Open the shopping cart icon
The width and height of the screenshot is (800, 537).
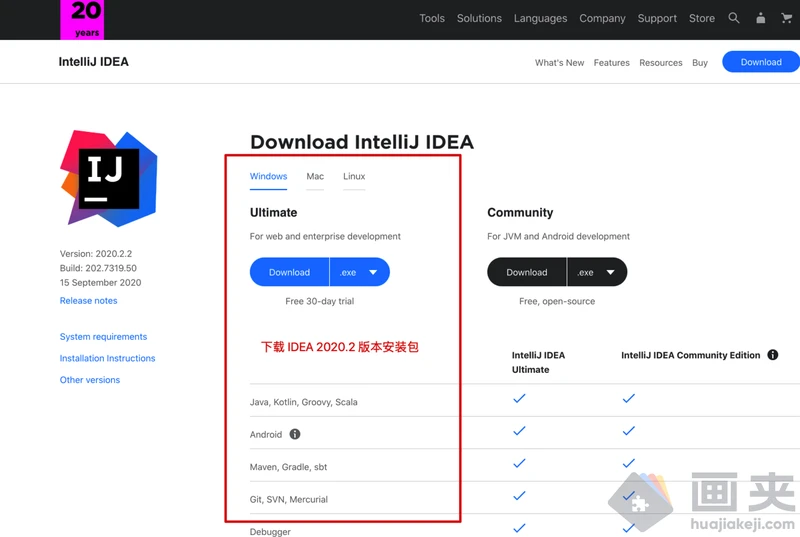[x=786, y=18]
